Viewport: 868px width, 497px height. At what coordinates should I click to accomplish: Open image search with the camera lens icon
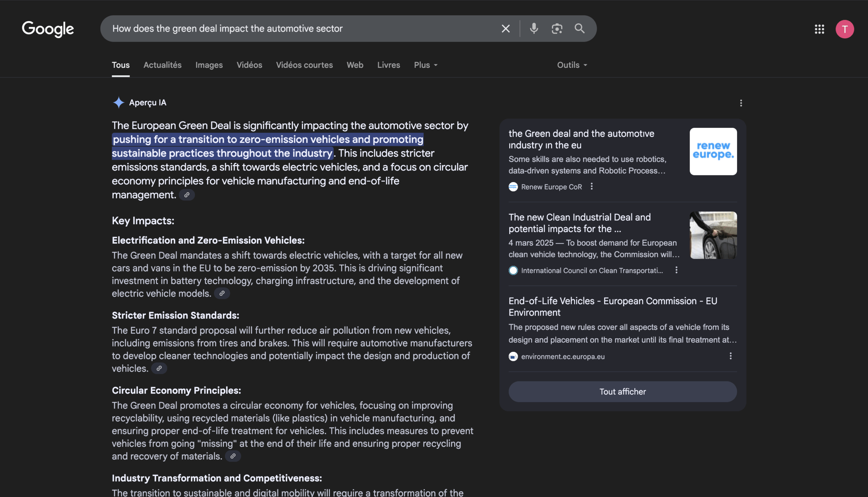click(x=557, y=29)
